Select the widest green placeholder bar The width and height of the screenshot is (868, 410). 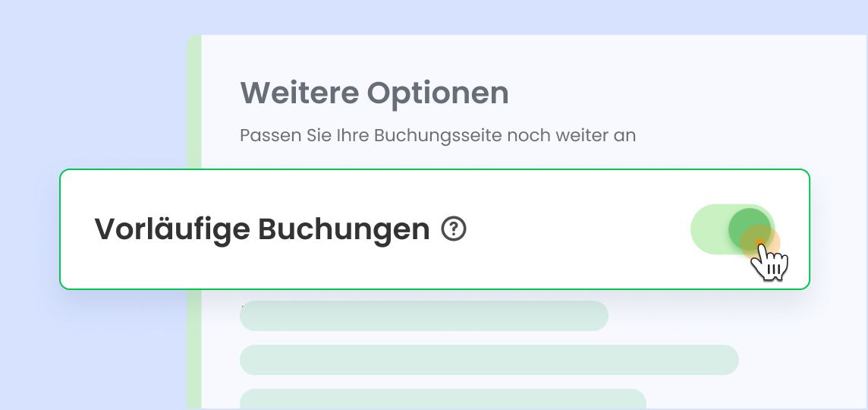(489, 360)
